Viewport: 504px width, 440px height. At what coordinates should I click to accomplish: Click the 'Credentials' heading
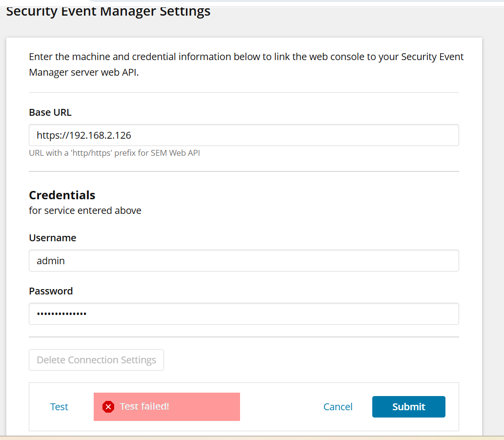pos(62,195)
